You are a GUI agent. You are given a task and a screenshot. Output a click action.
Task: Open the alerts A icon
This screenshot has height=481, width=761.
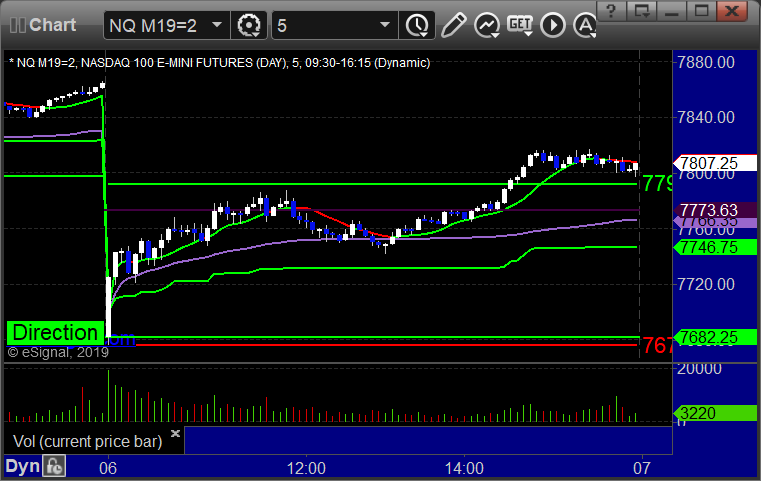pyautogui.click(x=585, y=25)
